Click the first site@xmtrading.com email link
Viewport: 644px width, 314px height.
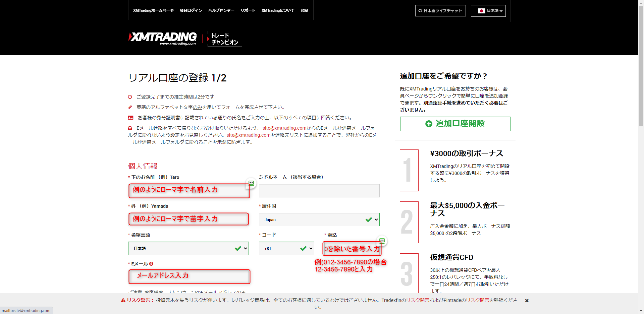coord(284,128)
